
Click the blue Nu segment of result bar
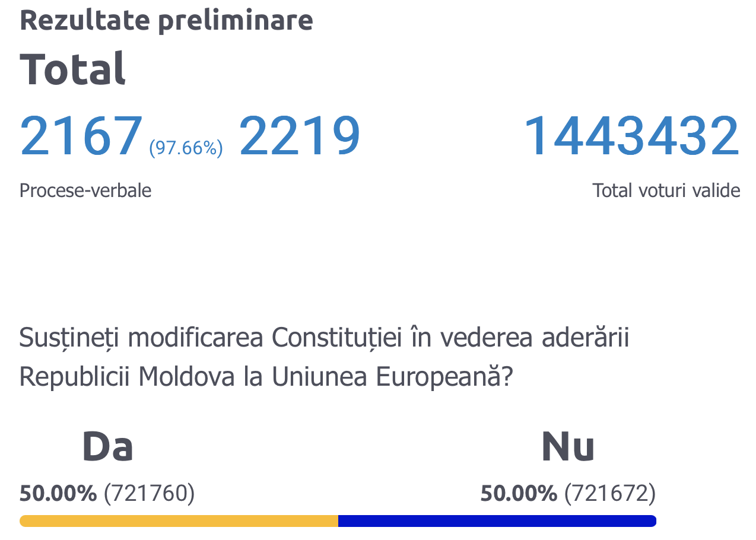tap(497, 521)
